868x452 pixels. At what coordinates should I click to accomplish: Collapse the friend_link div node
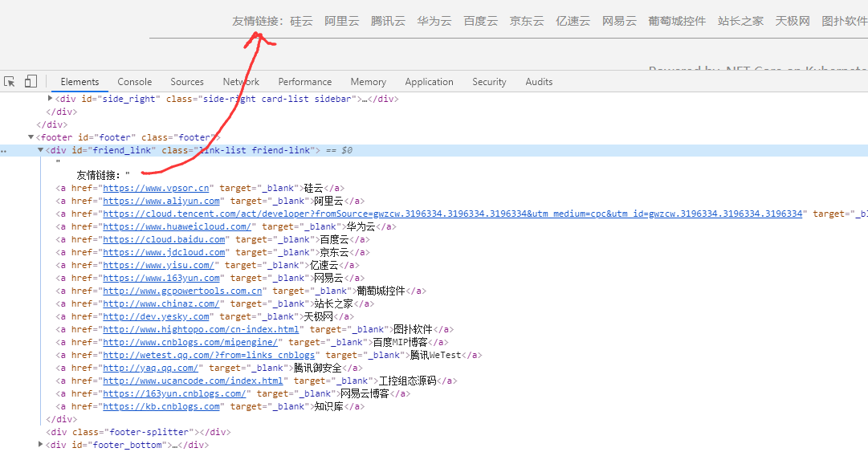41,150
